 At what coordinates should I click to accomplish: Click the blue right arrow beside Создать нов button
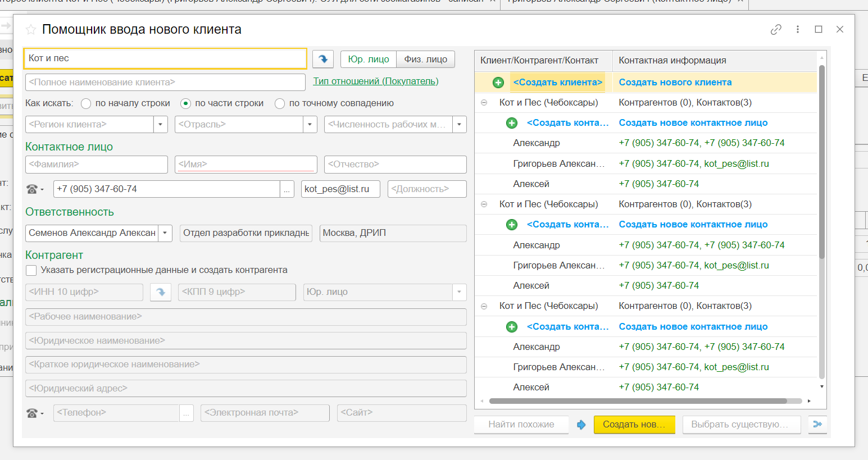tap(581, 425)
